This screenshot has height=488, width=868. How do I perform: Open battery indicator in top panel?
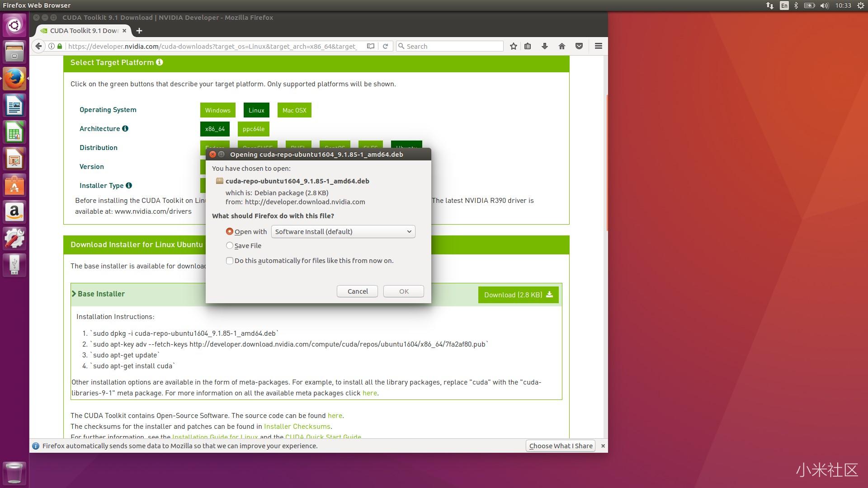(809, 5)
